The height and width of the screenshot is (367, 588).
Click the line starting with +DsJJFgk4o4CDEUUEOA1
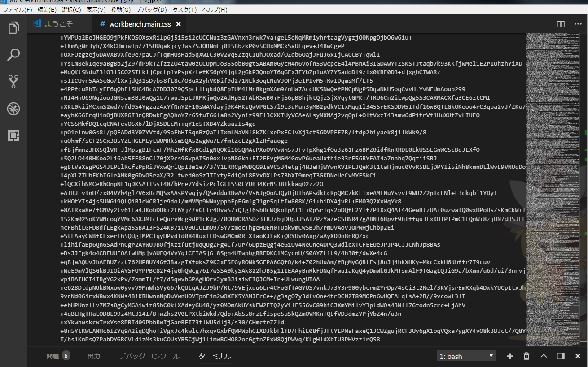point(224,253)
